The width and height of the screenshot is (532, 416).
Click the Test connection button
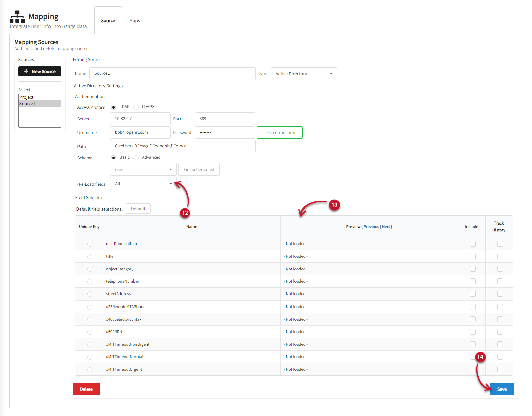(279, 132)
